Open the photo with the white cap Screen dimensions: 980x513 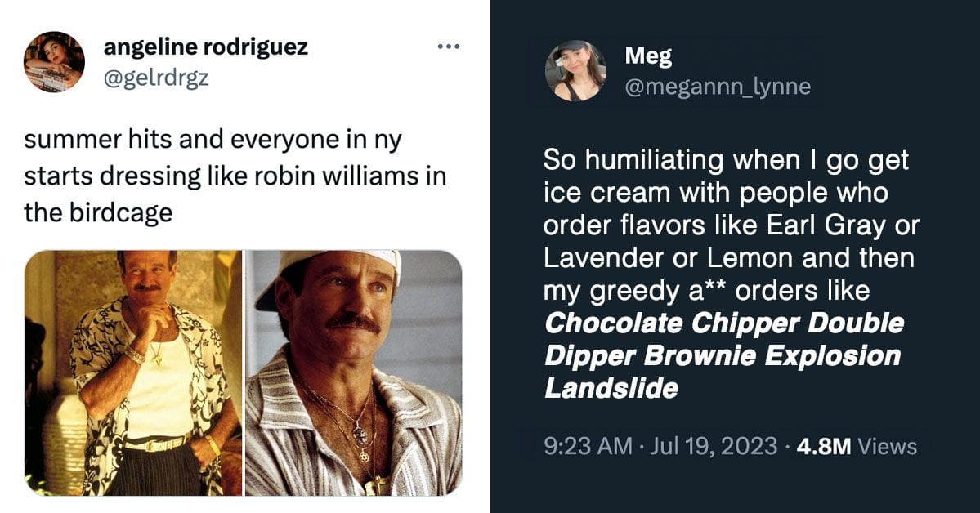point(354,372)
